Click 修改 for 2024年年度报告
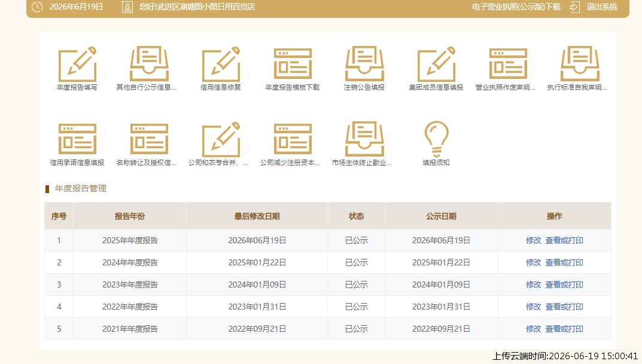The width and height of the screenshot is (642, 364). coord(534,262)
